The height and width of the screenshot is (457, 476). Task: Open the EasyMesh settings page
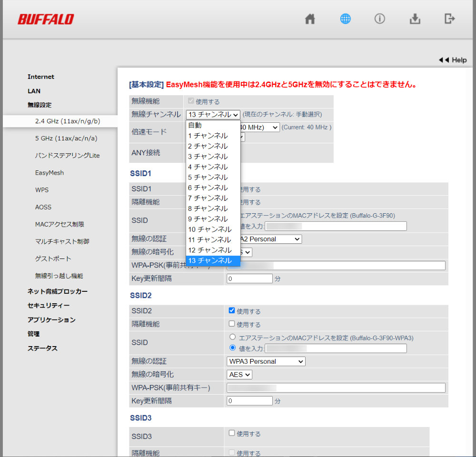coord(50,173)
